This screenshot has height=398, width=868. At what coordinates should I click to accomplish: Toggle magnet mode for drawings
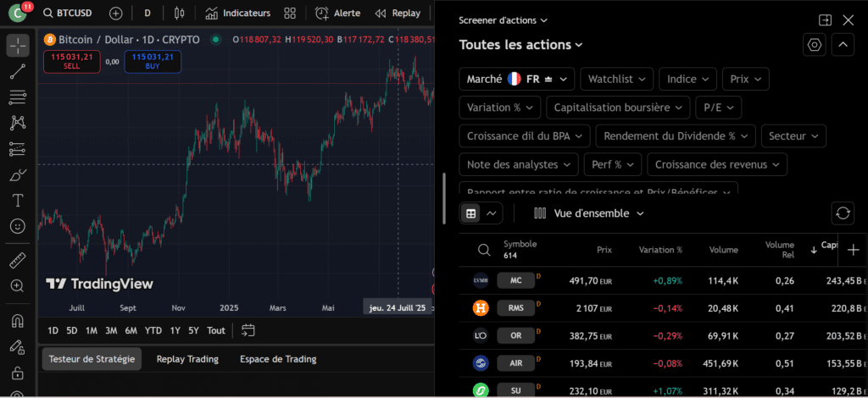pos(18,320)
